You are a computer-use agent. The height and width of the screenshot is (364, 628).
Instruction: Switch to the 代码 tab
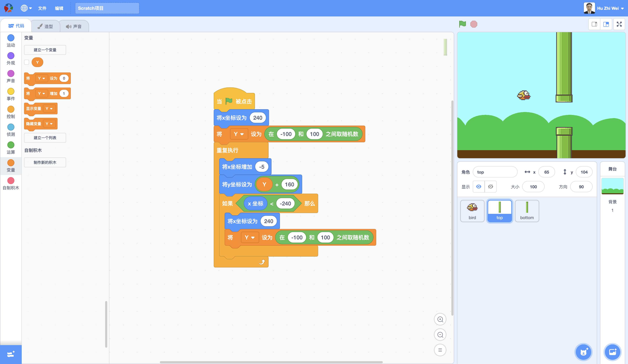click(x=16, y=26)
